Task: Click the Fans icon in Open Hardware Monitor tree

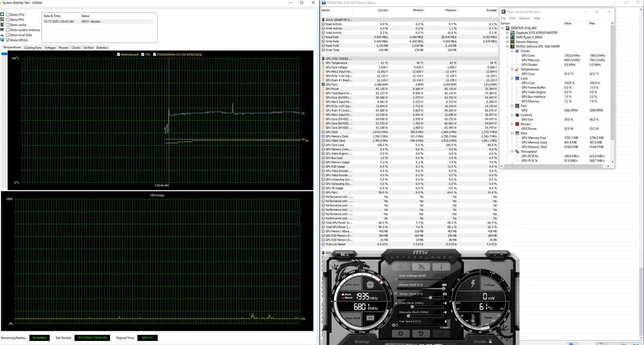Action: pos(517,106)
